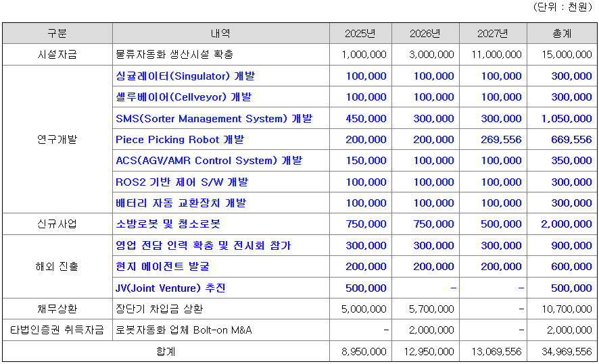Image resolution: width=599 pixels, height=364 pixels.
Task: Select the 2026년 column header
Action: [x=425, y=34]
